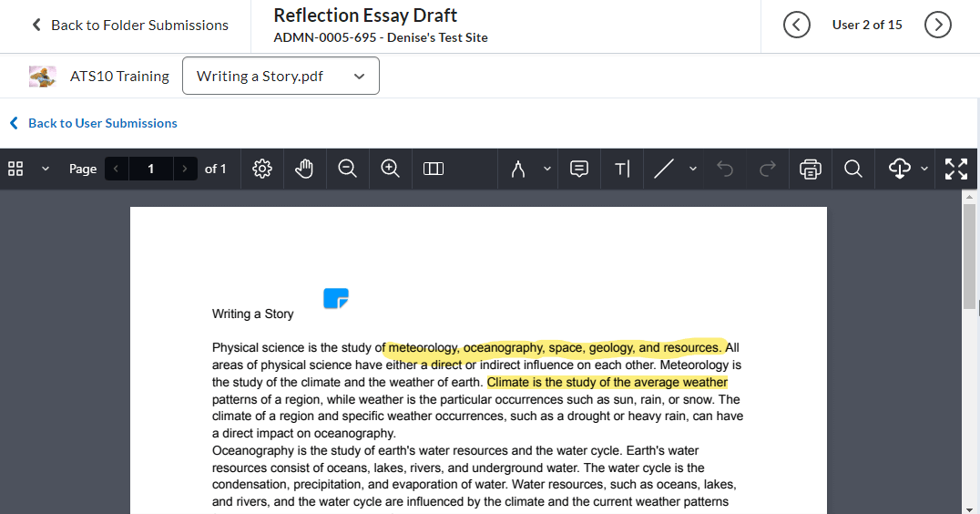Go back to Folder Submissions
The image size is (980, 514).
click(x=130, y=25)
